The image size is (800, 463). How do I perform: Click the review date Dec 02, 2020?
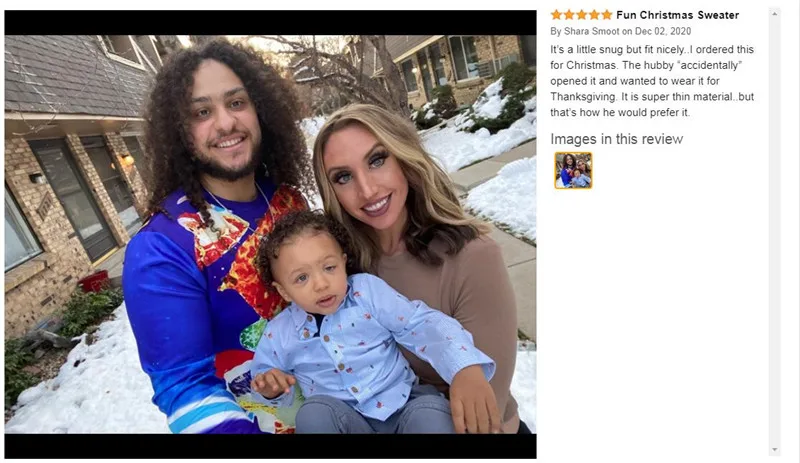click(x=663, y=31)
